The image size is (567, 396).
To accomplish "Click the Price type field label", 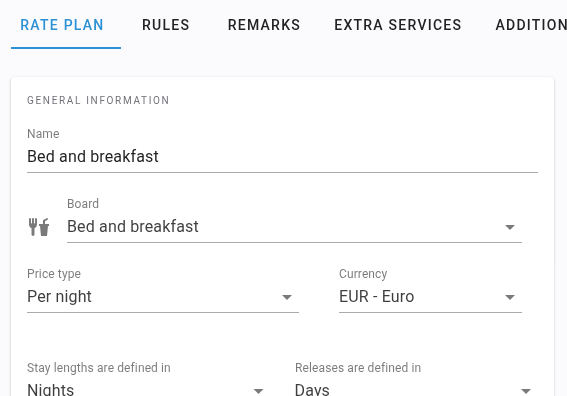I will tap(54, 274).
